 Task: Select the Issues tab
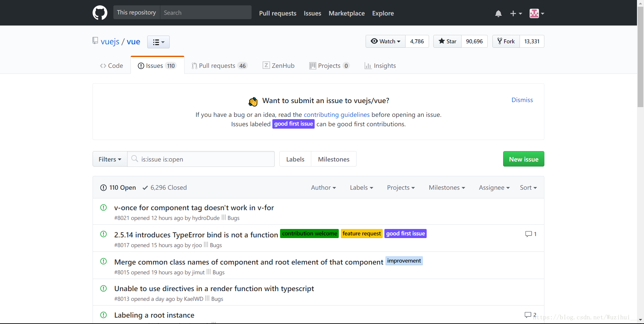157,65
